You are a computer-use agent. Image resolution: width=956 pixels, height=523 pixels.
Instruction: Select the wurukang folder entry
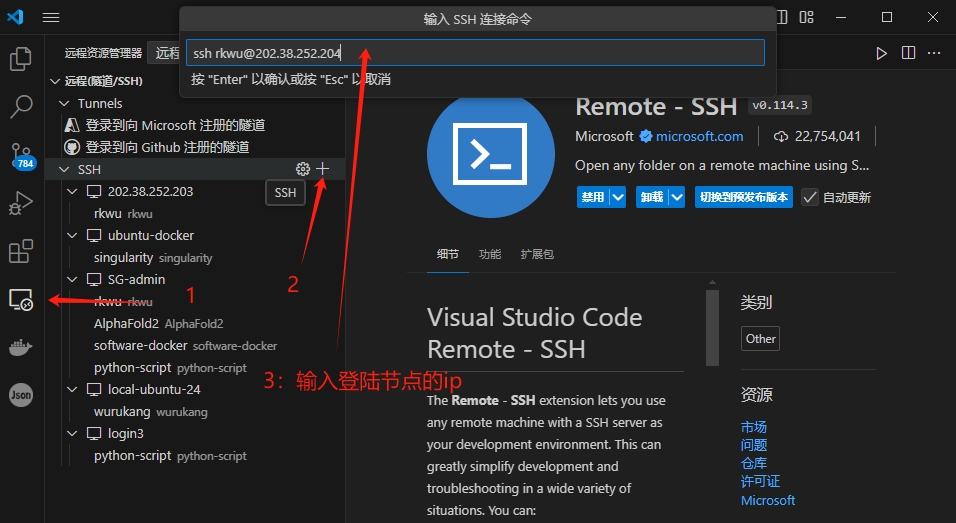(x=151, y=411)
